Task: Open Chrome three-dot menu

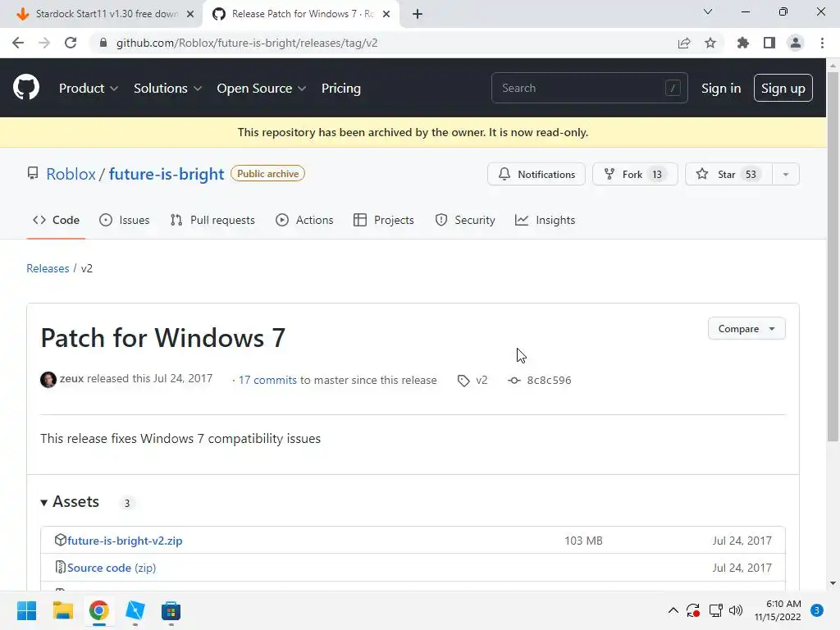Action: (x=822, y=43)
